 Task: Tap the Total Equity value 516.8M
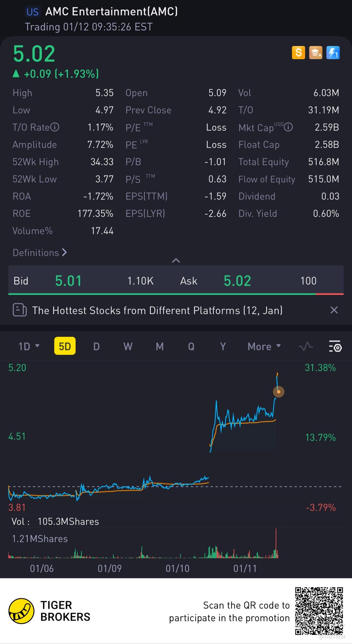click(324, 162)
